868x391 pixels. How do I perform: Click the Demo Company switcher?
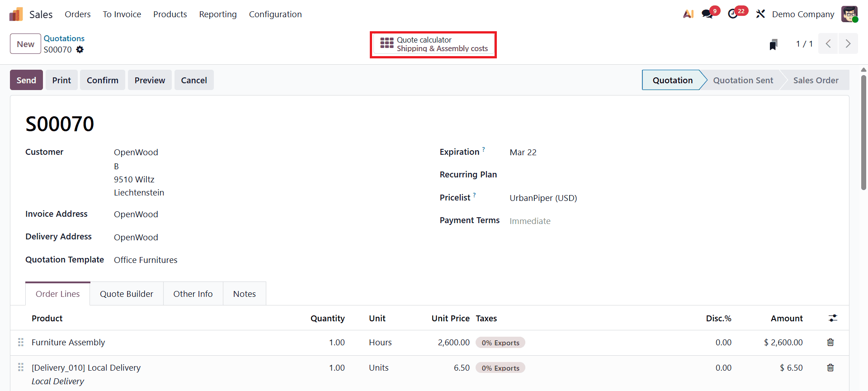pos(803,14)
